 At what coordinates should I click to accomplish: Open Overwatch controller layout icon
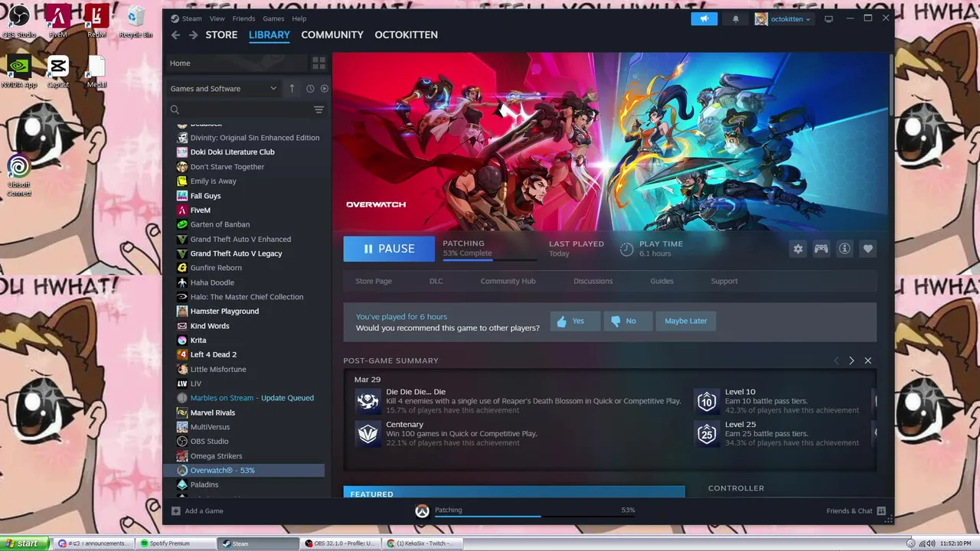[821, 249]
